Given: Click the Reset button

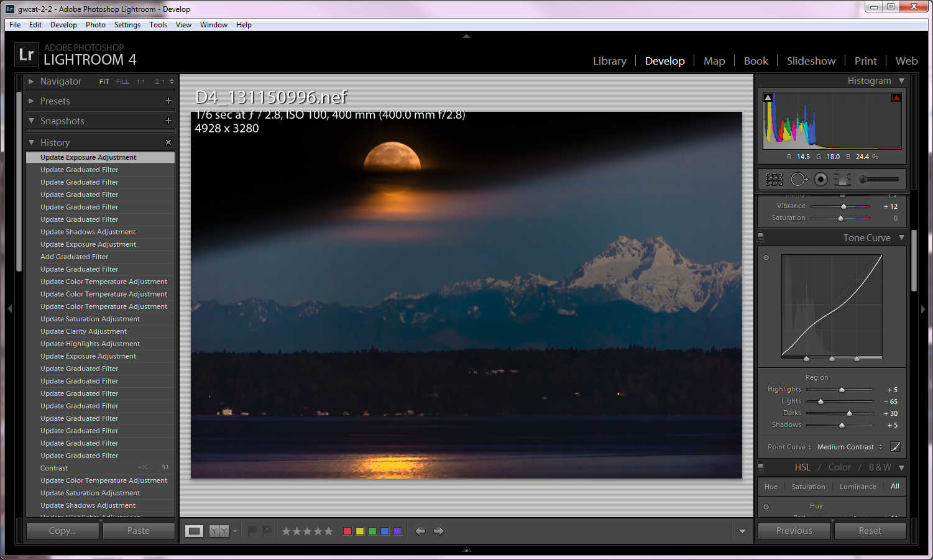Looking at the screenshot, I should tap(870, 531).
